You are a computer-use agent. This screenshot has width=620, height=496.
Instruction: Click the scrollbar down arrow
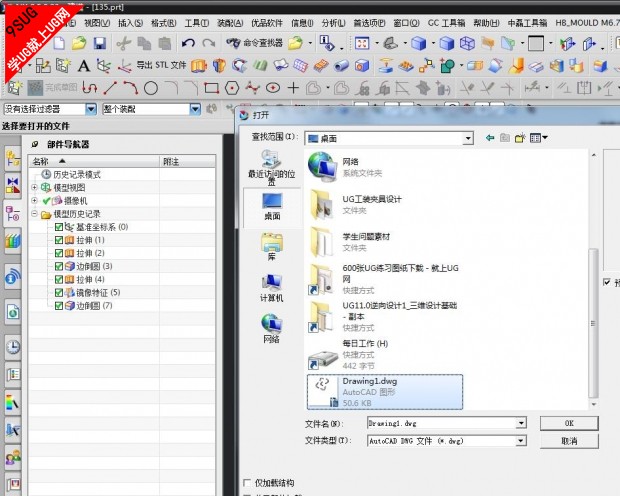(593, 404)
